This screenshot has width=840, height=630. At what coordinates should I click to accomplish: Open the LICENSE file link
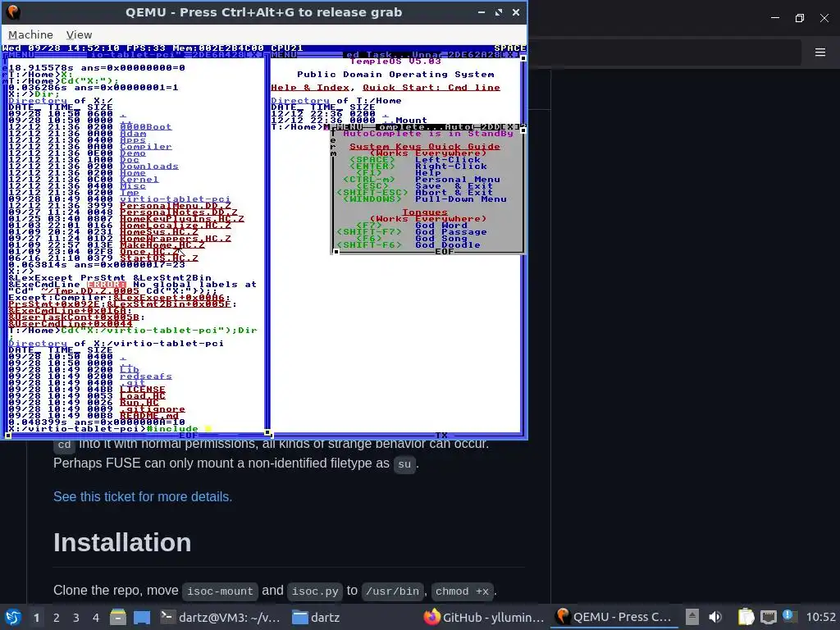click(143, 390)
